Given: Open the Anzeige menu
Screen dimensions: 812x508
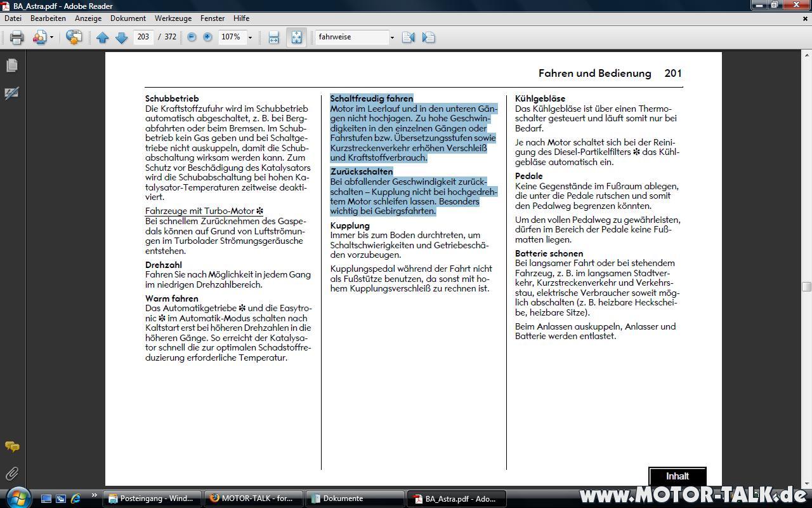Looking at the screenshot, I should (88, 18).
